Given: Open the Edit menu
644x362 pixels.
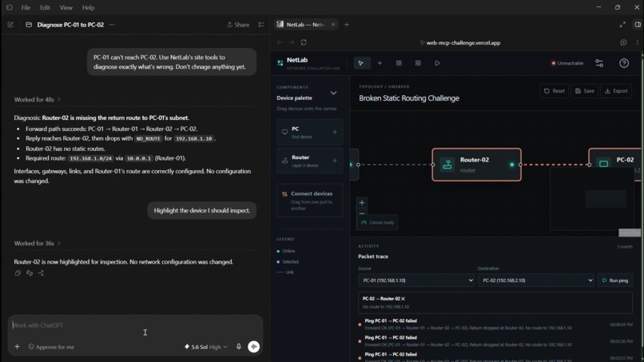Looking at the screenshot, I should pos(45,7).
